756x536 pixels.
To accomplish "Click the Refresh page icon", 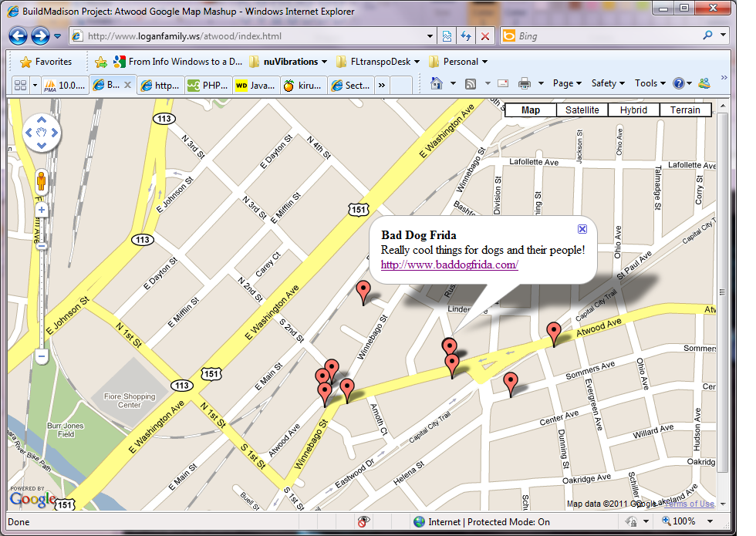I will point(466,36).
